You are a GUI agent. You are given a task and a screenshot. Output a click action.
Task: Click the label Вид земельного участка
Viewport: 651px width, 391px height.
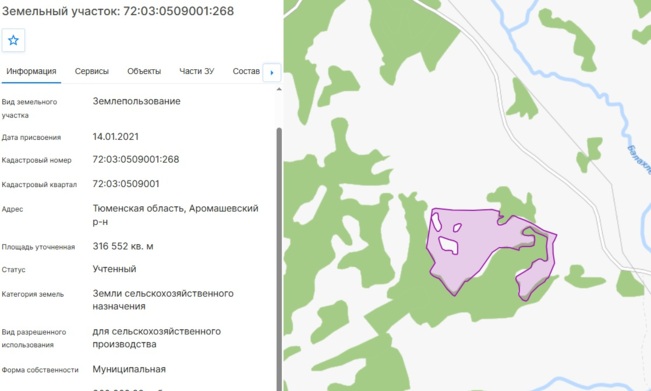tap(29, 108)
